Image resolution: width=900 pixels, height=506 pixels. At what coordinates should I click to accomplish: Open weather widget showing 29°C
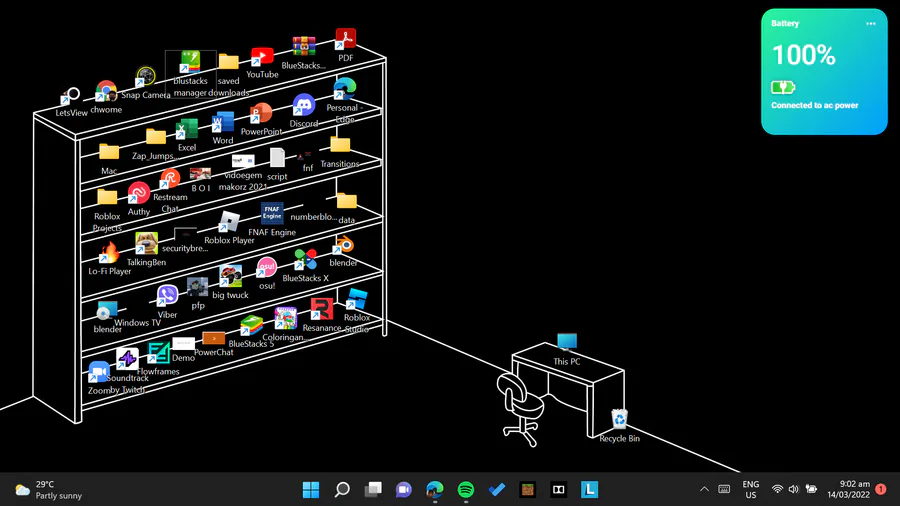(x=48, y=490)
